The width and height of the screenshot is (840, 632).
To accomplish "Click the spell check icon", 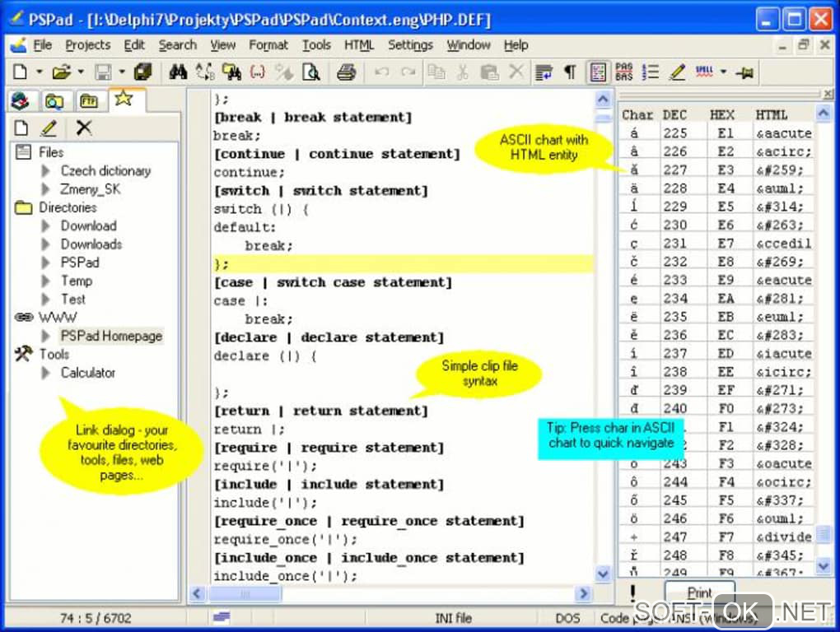I will coord(703,72).
